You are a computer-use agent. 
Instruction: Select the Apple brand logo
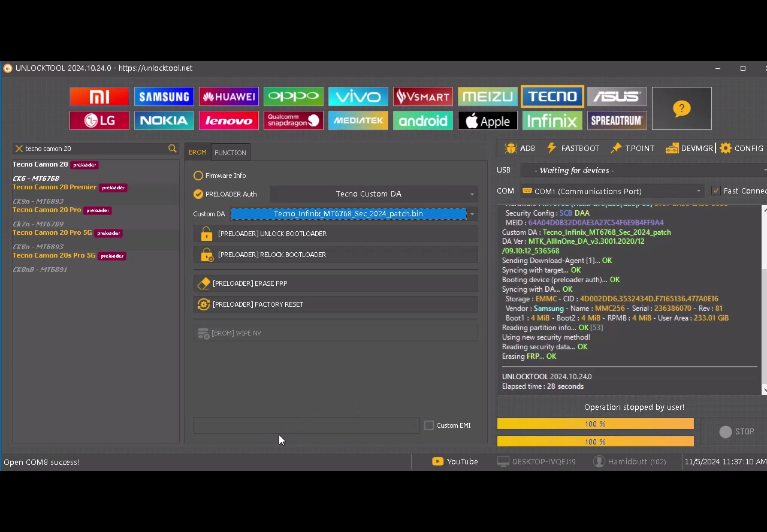(487, 120)
